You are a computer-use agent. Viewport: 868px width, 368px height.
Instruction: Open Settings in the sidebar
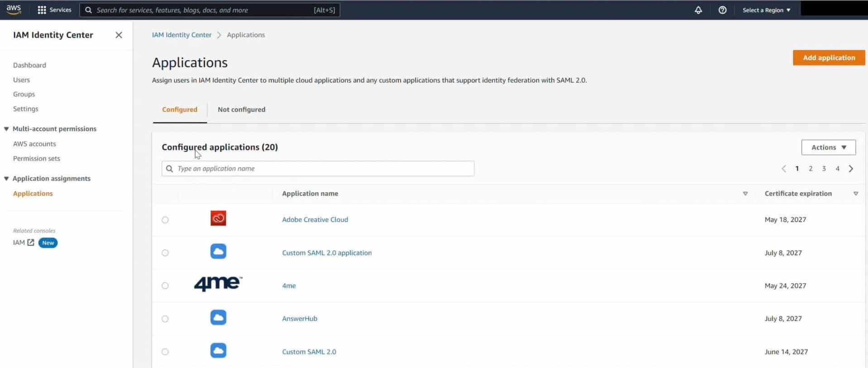point(26,109)
